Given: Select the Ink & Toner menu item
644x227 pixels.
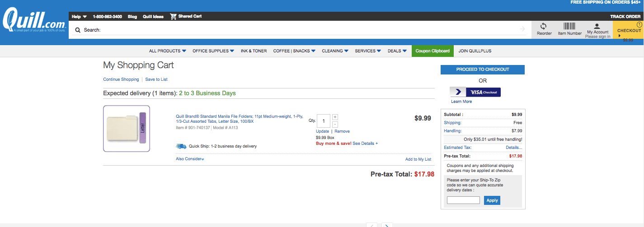Looking at the screenshot, I should pyautogui.click(x=254, y=51).
